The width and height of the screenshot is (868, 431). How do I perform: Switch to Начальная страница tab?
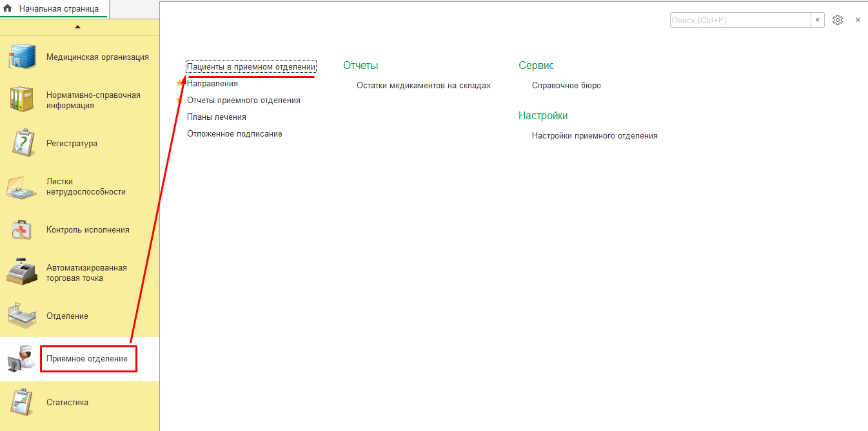click(54, 9)
